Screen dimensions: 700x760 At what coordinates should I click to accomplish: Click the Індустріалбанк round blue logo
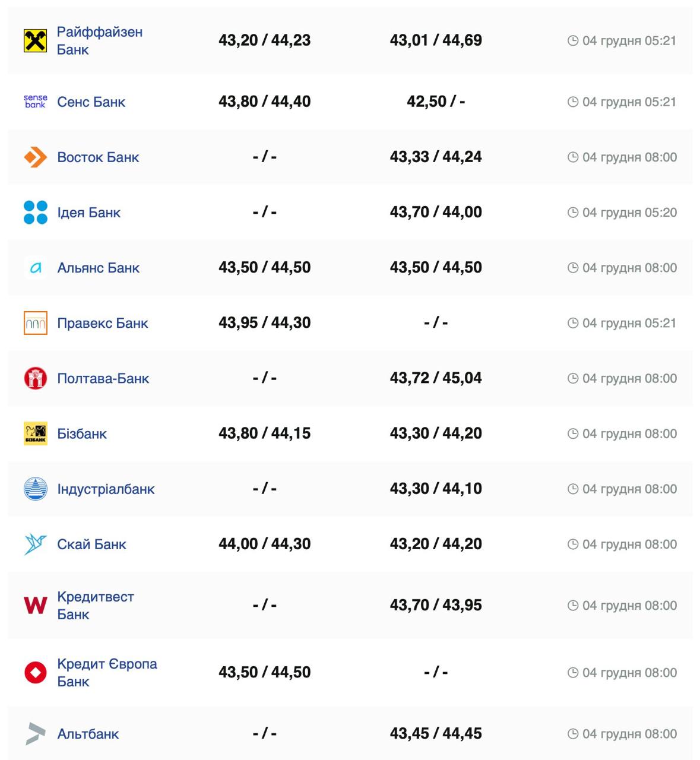[35, 489]
